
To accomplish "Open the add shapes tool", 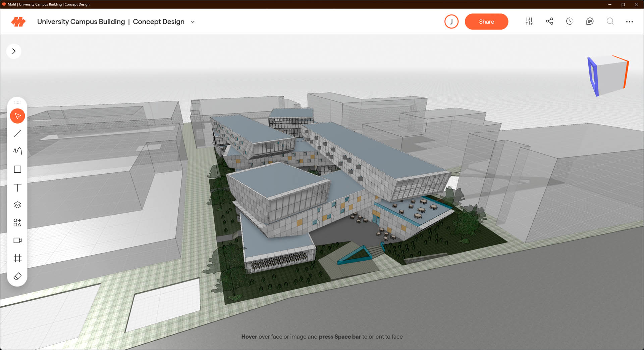I will (x=17, y=223).
